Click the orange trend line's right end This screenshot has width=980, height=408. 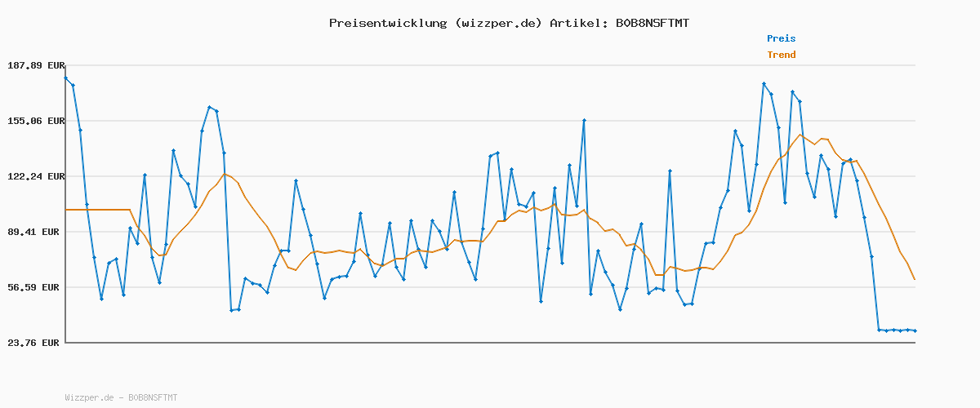pyautogui.click(x=915, y=279)
